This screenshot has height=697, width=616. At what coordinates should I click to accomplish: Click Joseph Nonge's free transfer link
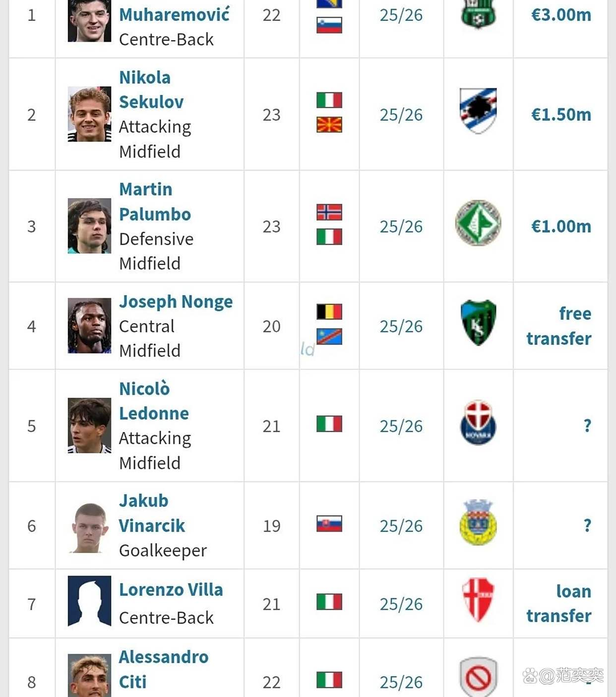(559, 326)
